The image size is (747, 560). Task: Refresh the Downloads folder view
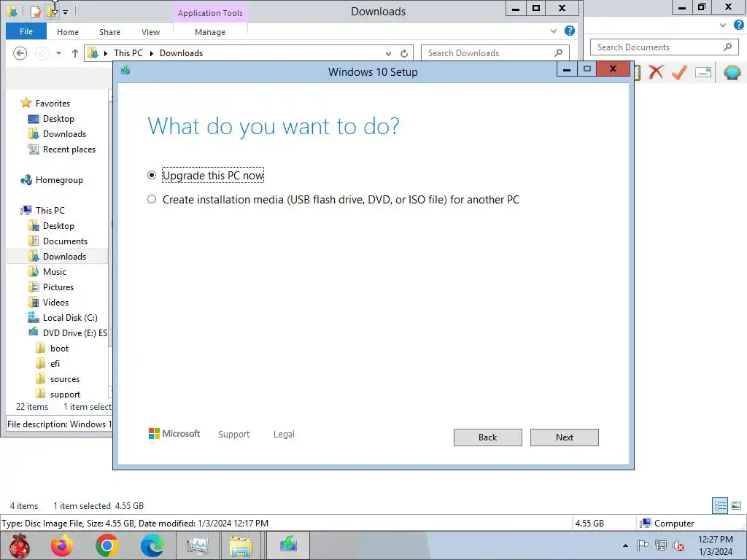click(404, 53)
